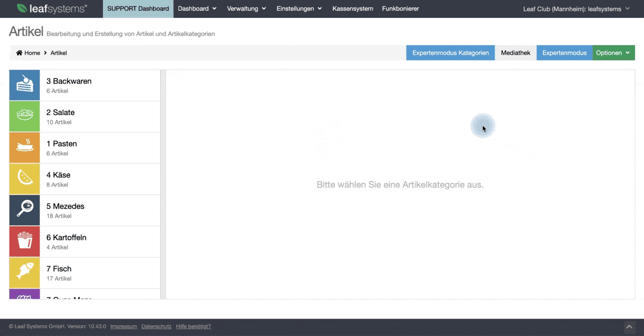Open the Mediathek
This screenshot has width=644, height=336.
point(515,52)
